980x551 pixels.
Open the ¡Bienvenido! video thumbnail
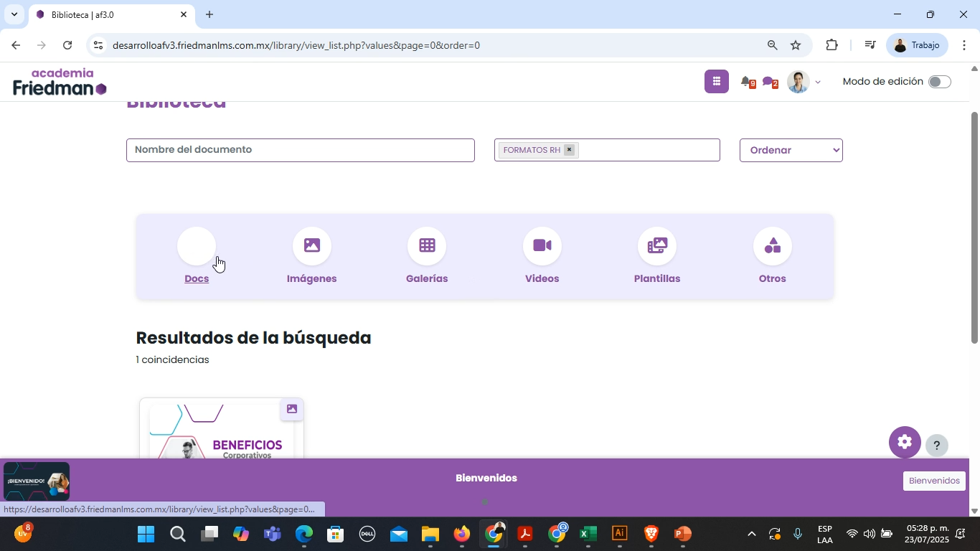click(x=37, y=481)
